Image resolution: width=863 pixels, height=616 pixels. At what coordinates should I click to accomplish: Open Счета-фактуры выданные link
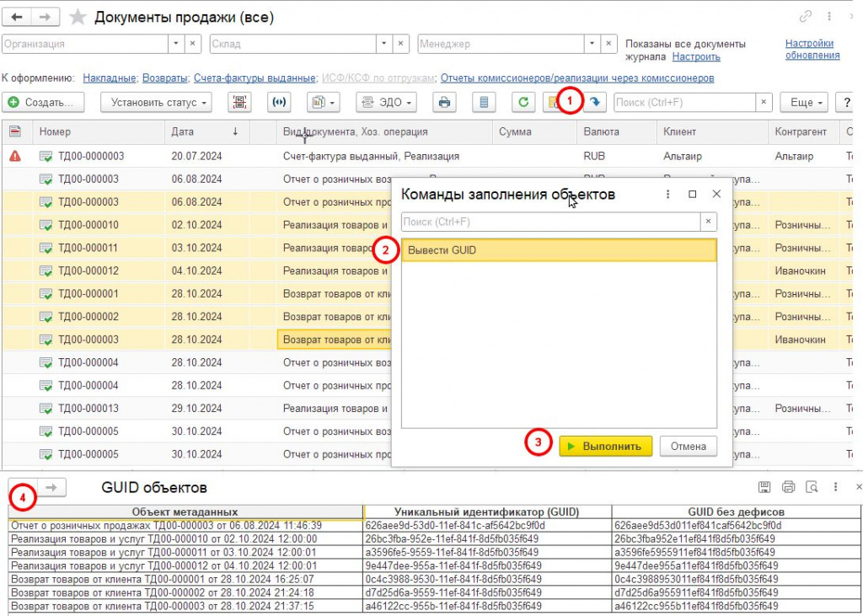click(x=255, y=78)
